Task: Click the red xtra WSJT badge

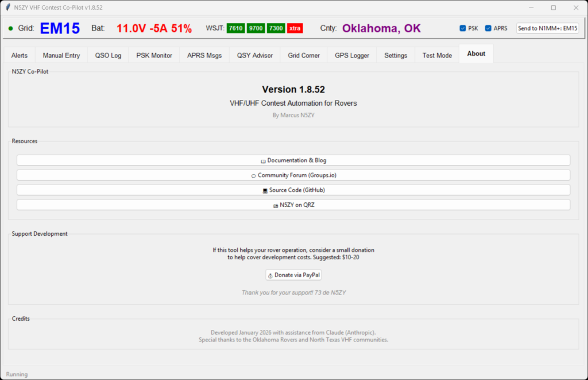Action: click(295, 28)
